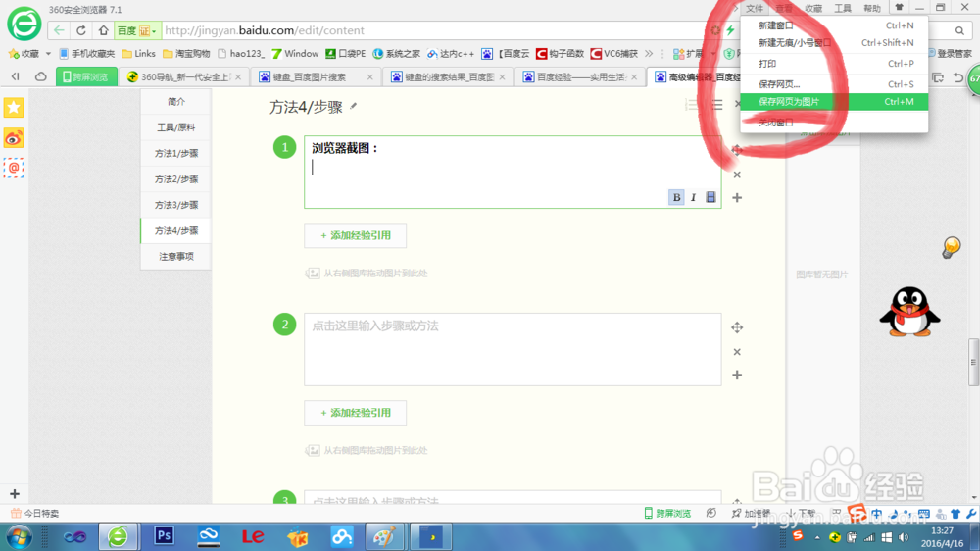Delete step 2 with X icon
Image resolution: width=980 pixels, height=551 pixels.
[x=737, y=352]
